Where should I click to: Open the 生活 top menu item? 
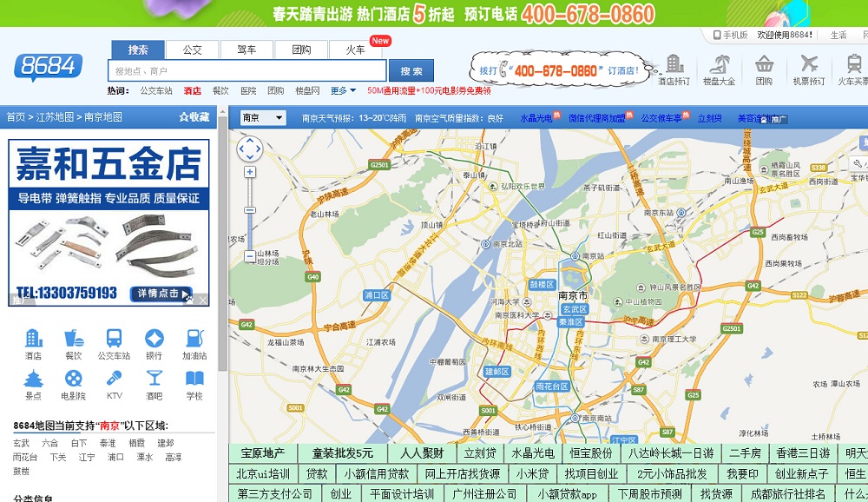[x=838, y=35]
